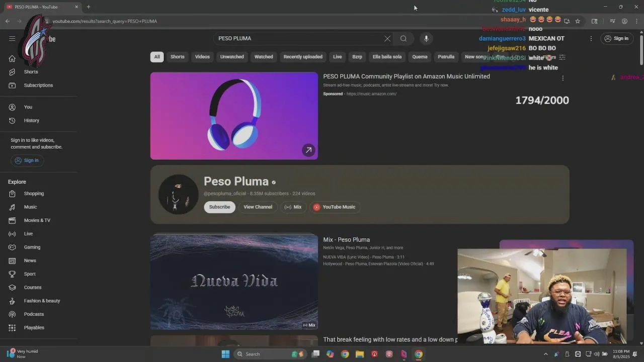Select the Unwatched filter chip
The width and height of the screenshot is (644, 362).
point(232,57)
